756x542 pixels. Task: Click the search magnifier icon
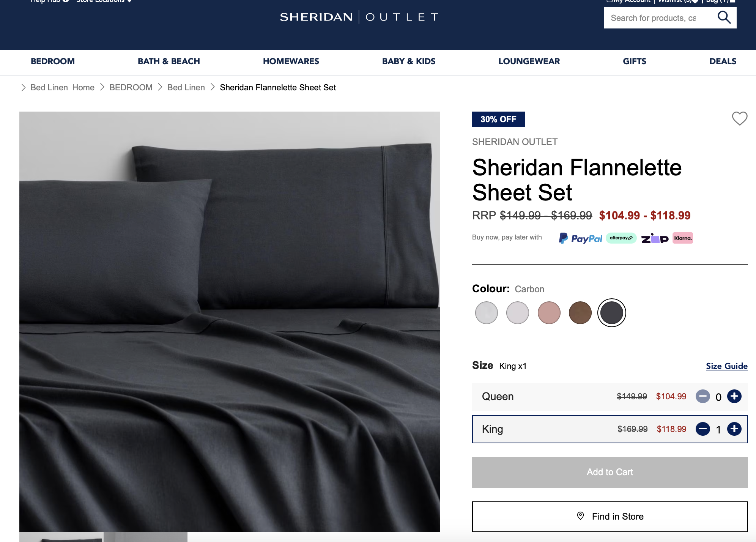(724, 17)
